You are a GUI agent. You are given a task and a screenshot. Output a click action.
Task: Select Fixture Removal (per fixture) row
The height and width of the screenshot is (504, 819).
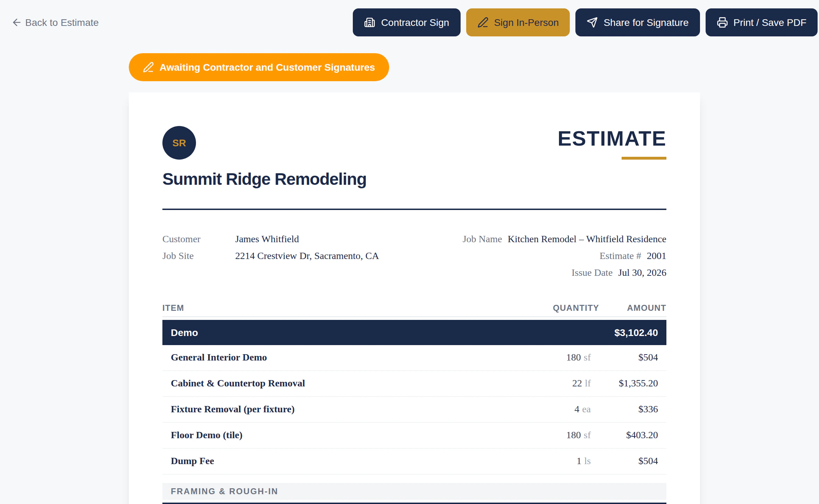pos(414,409)
